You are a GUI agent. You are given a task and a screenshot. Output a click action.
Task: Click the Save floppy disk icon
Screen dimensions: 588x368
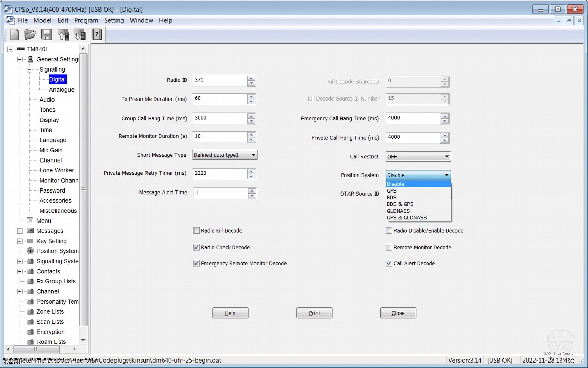coord(46,34)
